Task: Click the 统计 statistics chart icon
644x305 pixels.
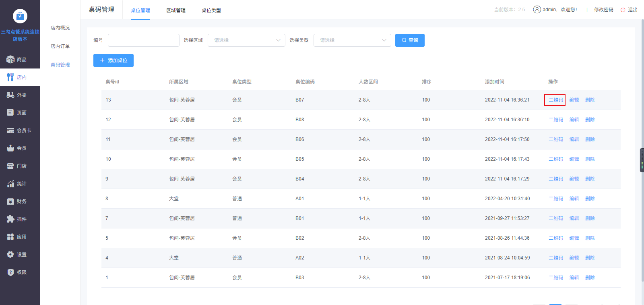Action: [10, 184]
